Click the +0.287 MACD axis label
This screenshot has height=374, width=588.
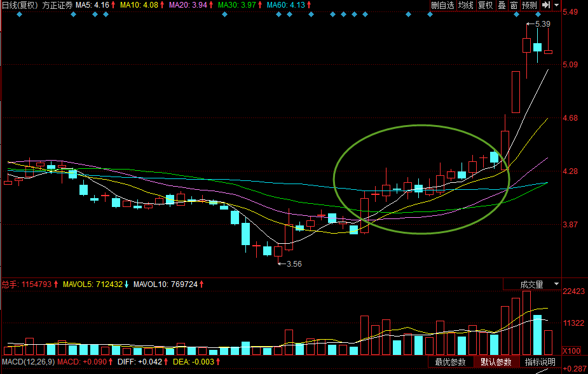tap(575, 369)
